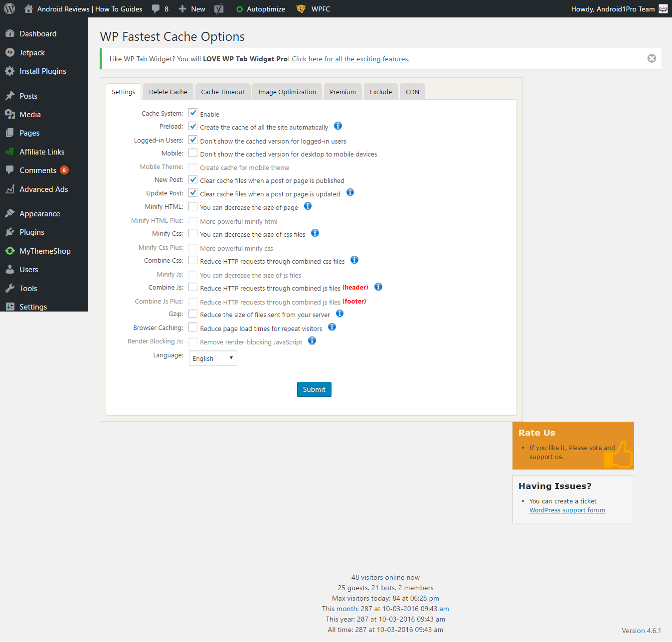
Task: Click the info icon beside Browser Caching option
Action: (332, 327)
